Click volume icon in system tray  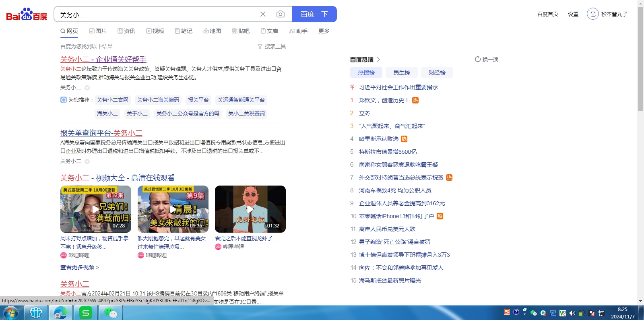coord(572,313)
